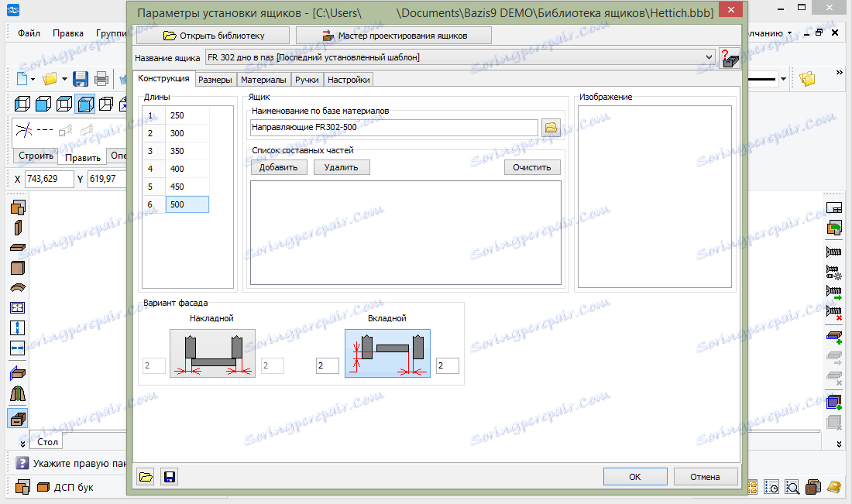
Task: Click the vertical stretch arrows tool icon
Action: [18, 328]
